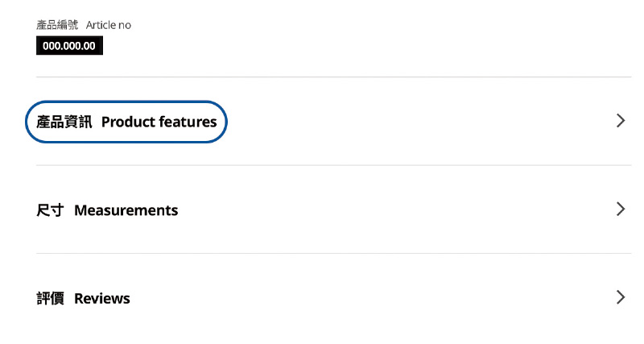Expand Product features with its right chevron
This screenshot has height=344, width=644.
[620, 121]
